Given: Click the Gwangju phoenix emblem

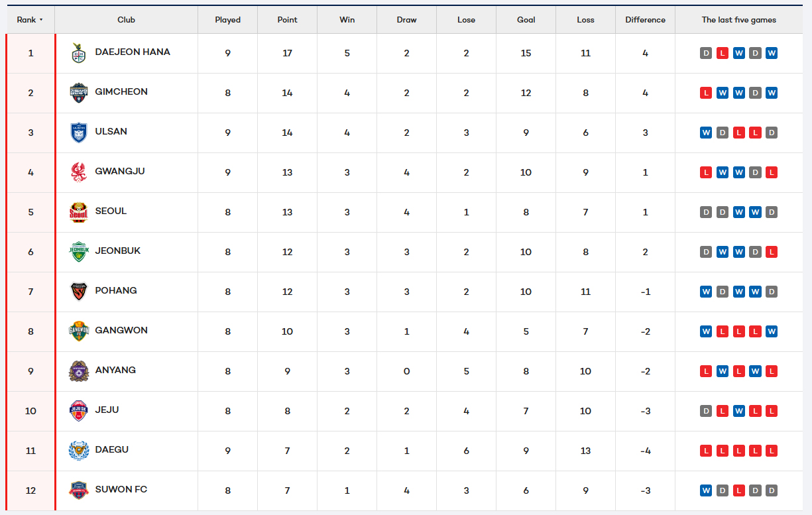Looking at the screenshot, I should click(x=78, y=172).
